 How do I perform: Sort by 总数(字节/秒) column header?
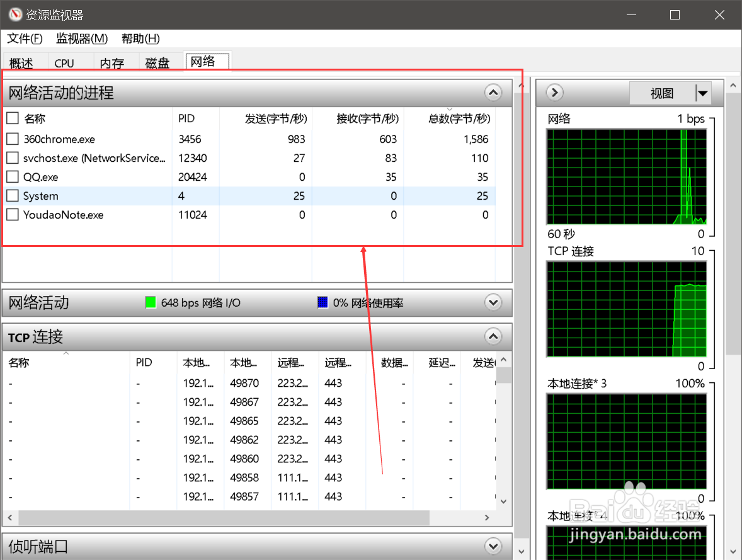[x=449, y=118]
